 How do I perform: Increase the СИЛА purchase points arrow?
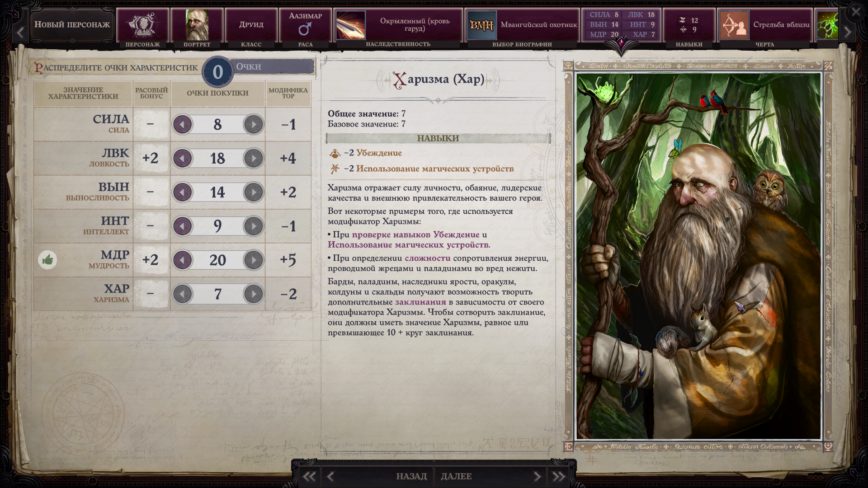(253, 124)
